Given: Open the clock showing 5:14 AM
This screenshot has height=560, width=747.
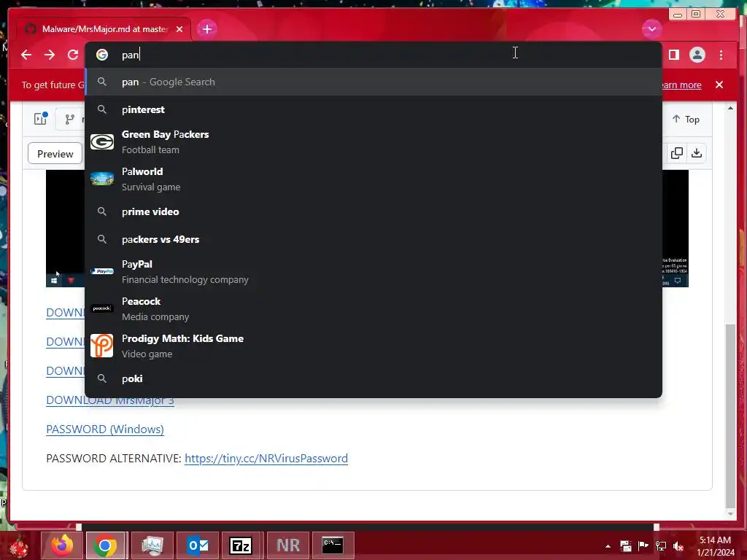Looking at the screenshot, I should (x=715, y=546).
